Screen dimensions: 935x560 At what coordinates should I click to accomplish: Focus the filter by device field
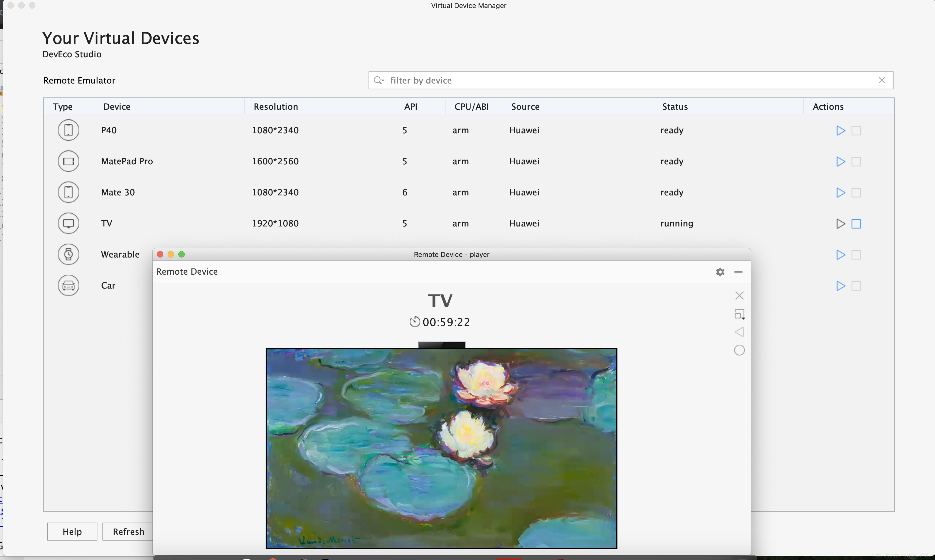tap(631, 80)
